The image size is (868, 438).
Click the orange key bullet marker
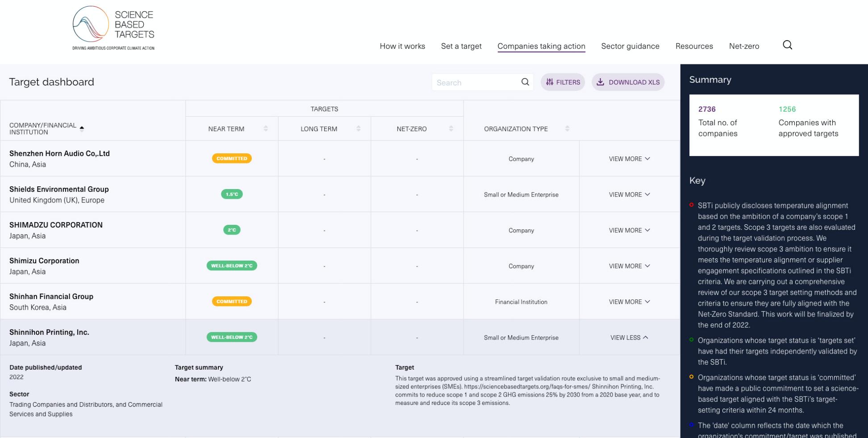pyautogui.click(x=691, y=377)
